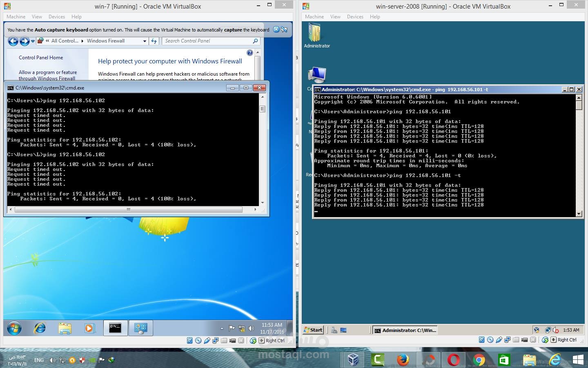Click volume speaker icon in win-7 tray

click(251, 328)
